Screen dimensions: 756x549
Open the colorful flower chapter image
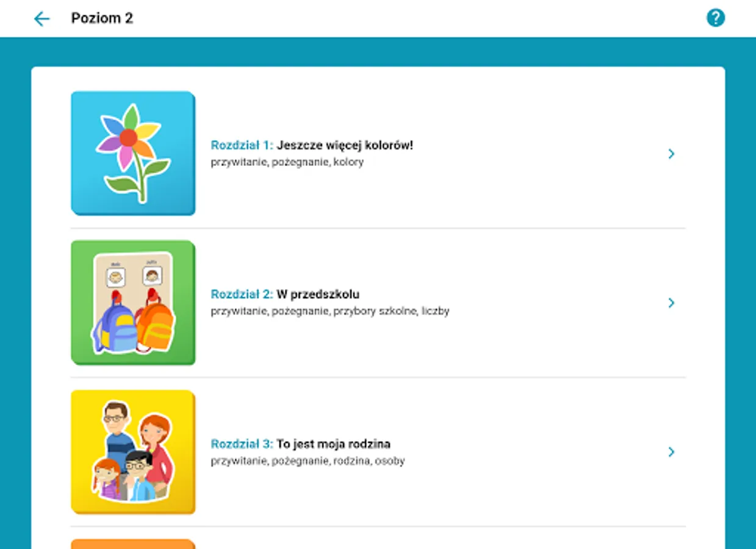click(133, 153)
